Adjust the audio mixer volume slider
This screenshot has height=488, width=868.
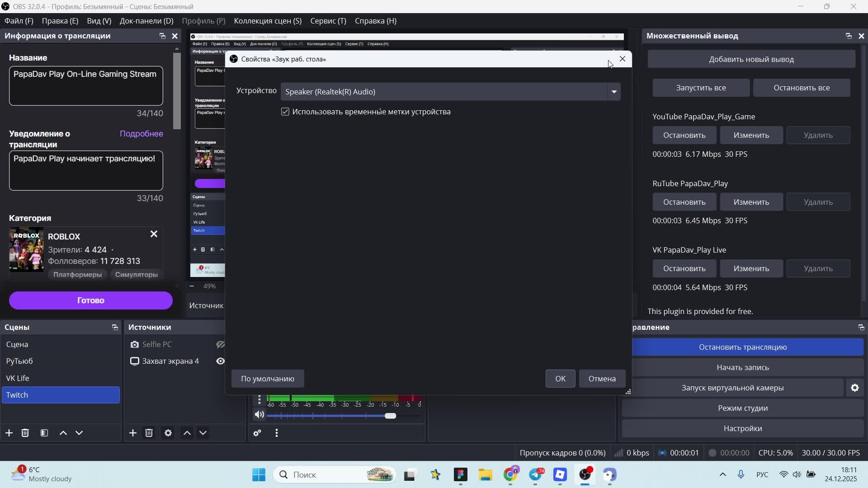coord(390,416)
